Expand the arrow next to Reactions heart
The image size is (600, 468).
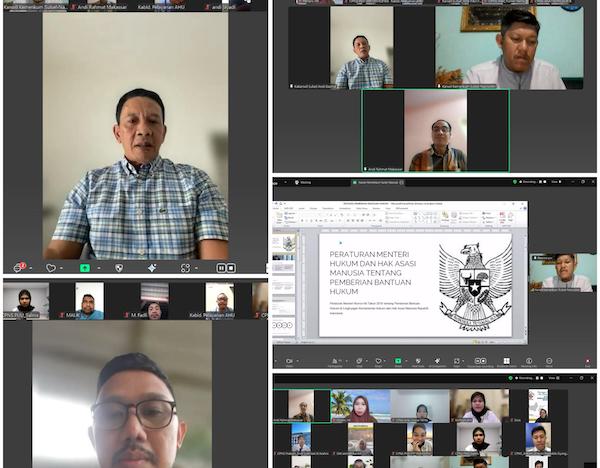click(x=61, y=268)
